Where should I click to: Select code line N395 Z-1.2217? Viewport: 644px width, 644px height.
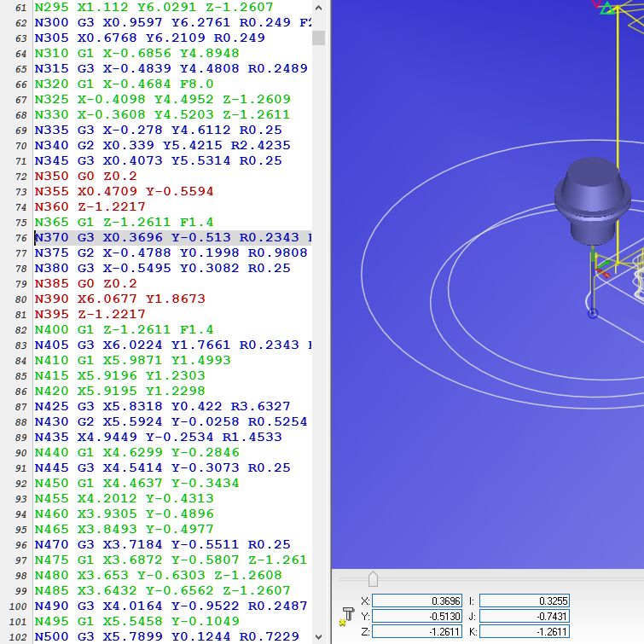click(90, 314)
